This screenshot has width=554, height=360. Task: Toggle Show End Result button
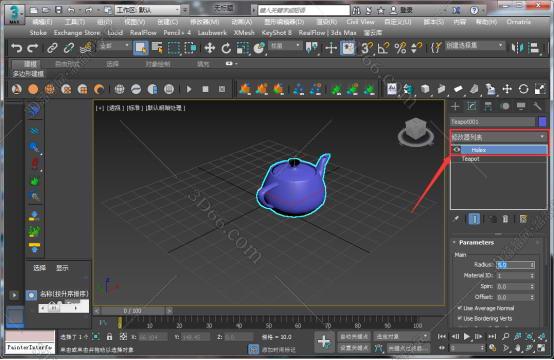474,219
